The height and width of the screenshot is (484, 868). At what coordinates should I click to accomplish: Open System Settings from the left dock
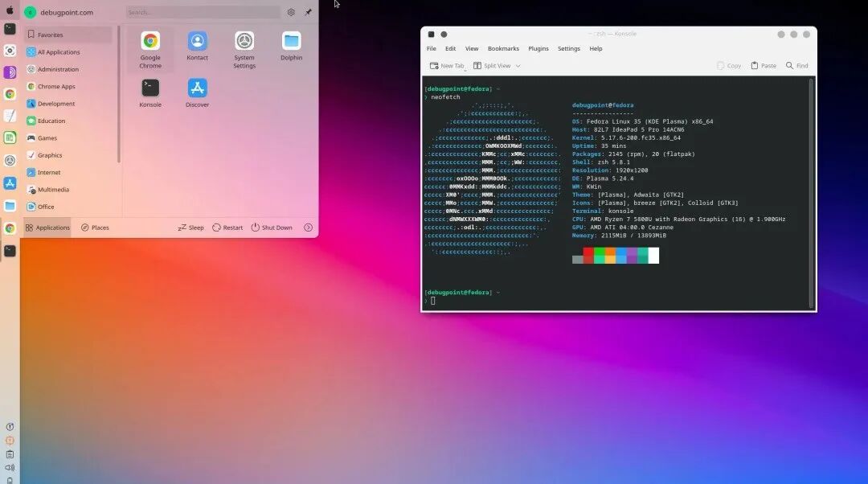10,161
